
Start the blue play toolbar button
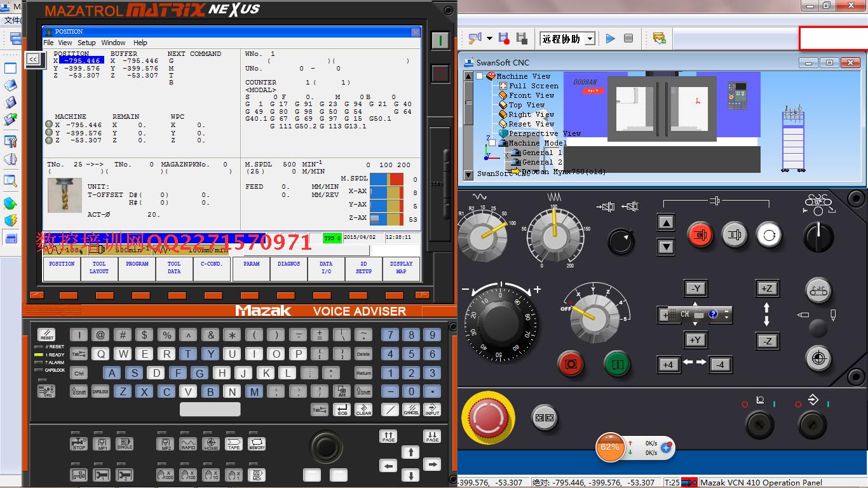(x=610, y=38)
